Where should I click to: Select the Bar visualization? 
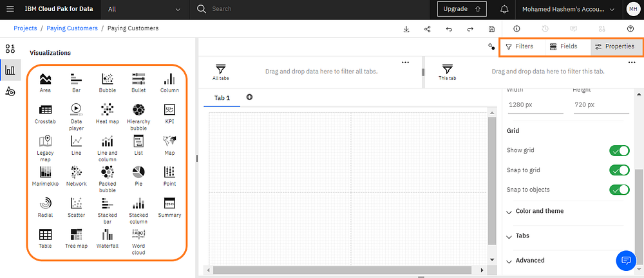77,83
